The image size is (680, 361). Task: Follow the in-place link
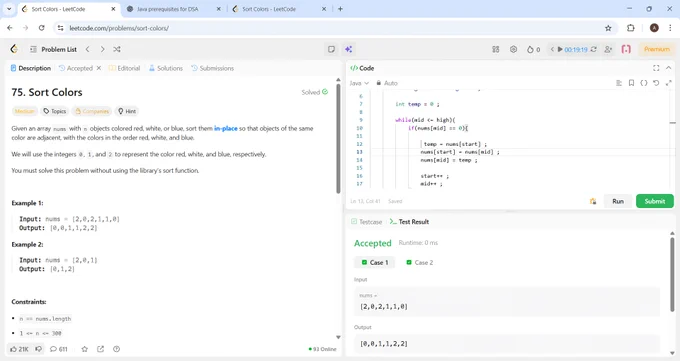point(226,128)
